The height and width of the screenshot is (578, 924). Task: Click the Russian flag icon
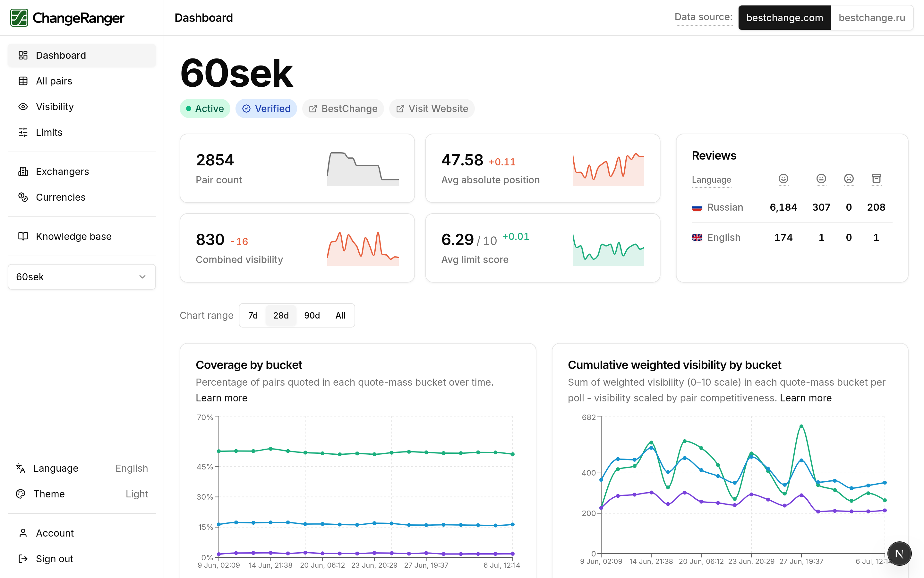tap(697, 207)
